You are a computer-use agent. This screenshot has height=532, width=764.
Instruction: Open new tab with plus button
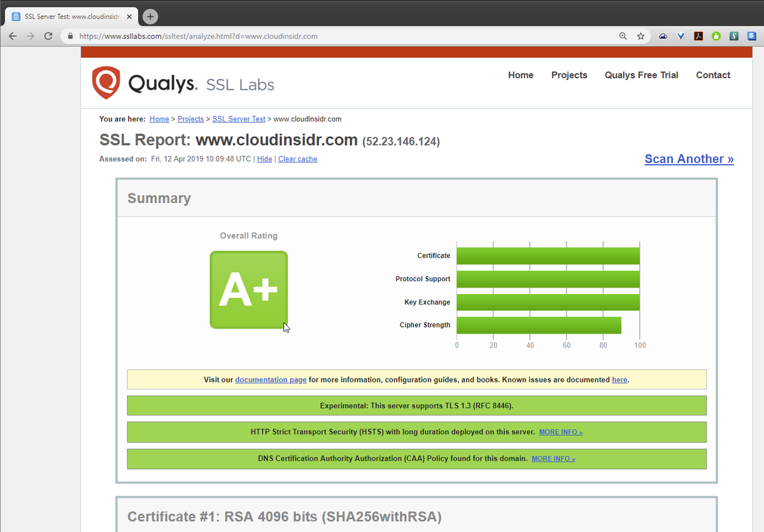(x=150, y=17)
